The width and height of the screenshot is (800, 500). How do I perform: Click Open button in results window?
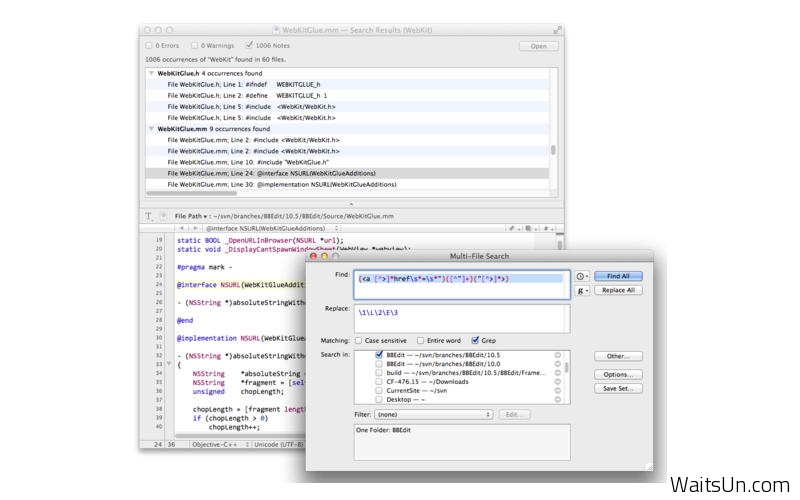click(x=538, y=46)
